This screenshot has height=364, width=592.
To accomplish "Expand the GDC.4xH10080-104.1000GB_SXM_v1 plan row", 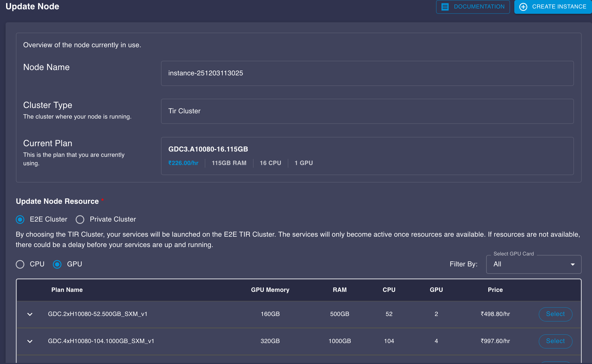I will click(30, 341).
